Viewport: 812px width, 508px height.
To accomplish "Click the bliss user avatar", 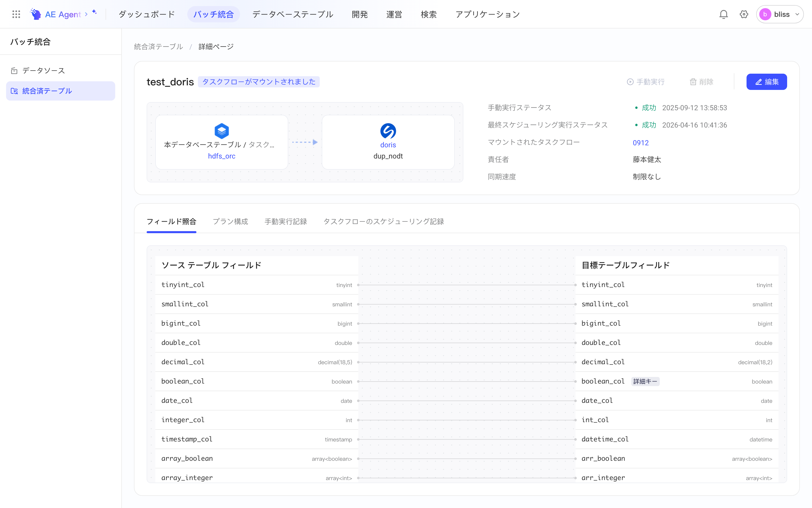I will coord(765,14).
